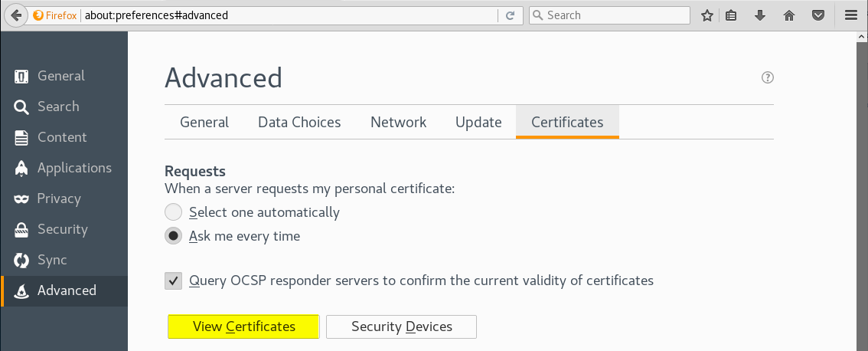Image resolution: width=868 pixels, height=351 pixels.
Task: Select the 'Select one automatically' radio
Action: (x=174, y=212)
